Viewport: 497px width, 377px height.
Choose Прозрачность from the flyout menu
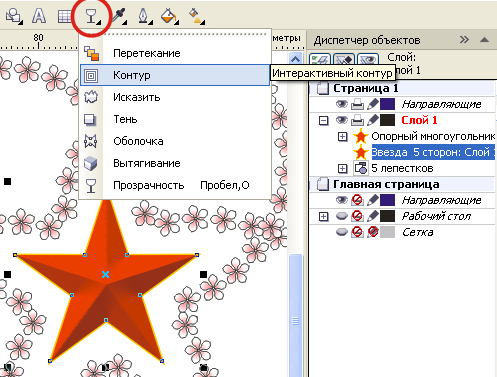click(175, 185)
